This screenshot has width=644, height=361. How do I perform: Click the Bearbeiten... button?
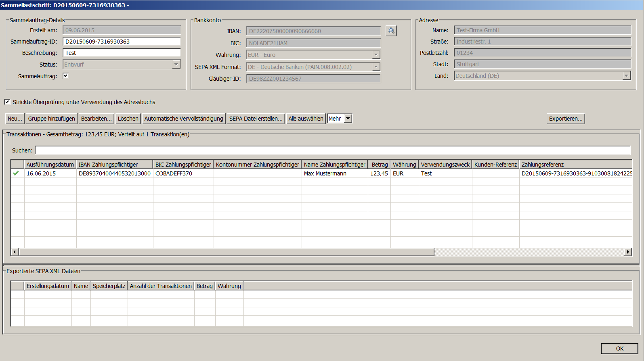tap(96, 119)
